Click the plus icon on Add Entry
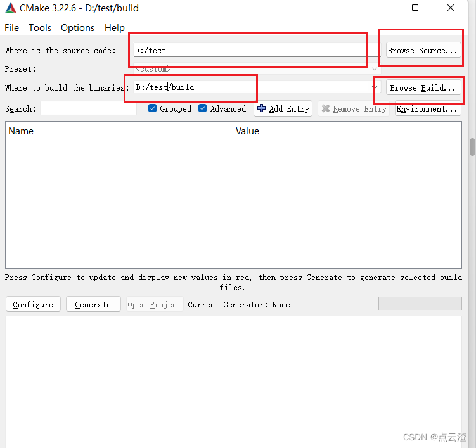The width and height of the screenshot is (476, 448). (x=261, y=108)
